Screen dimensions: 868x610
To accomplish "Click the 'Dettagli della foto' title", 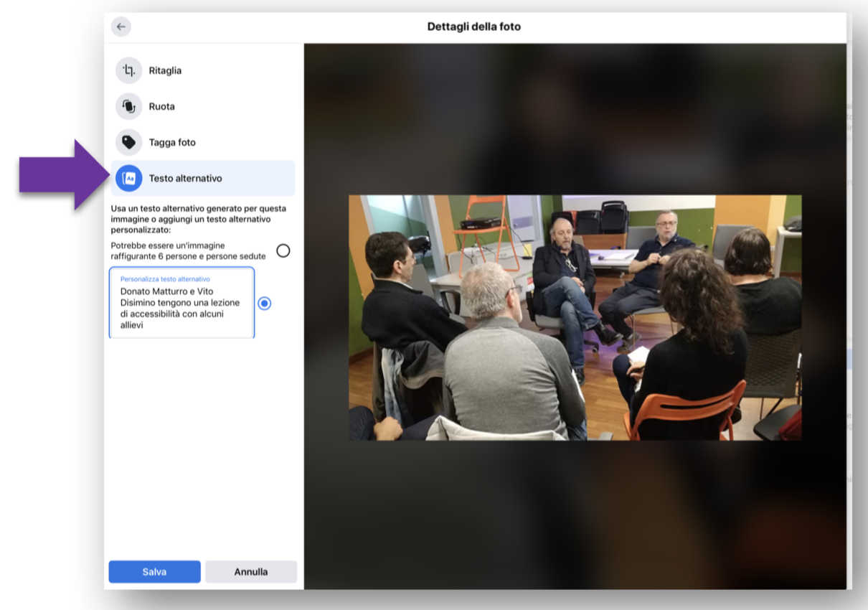I will tap(474, 27).
